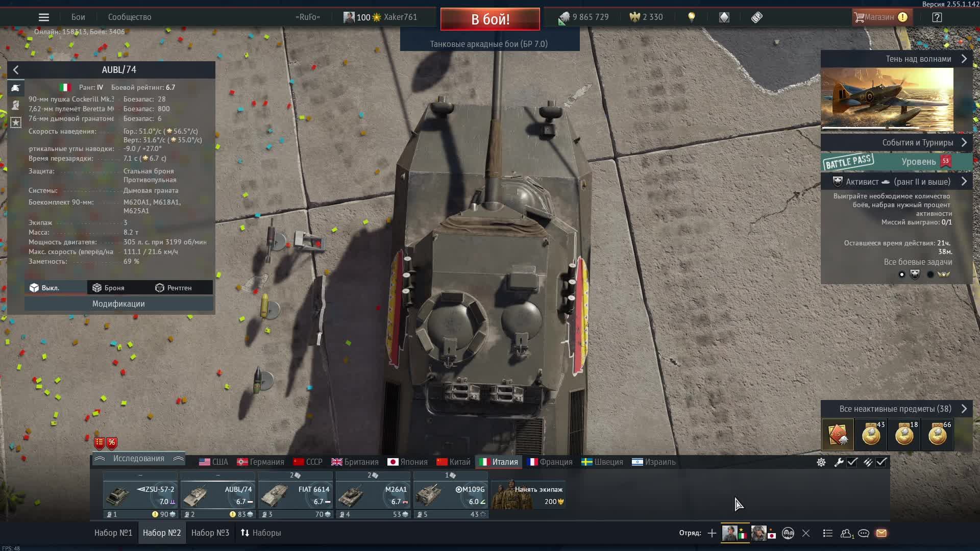Screen dimensions: 980x551
Task: Select the dark battle task radio button
Action: (x=930, y=274)
